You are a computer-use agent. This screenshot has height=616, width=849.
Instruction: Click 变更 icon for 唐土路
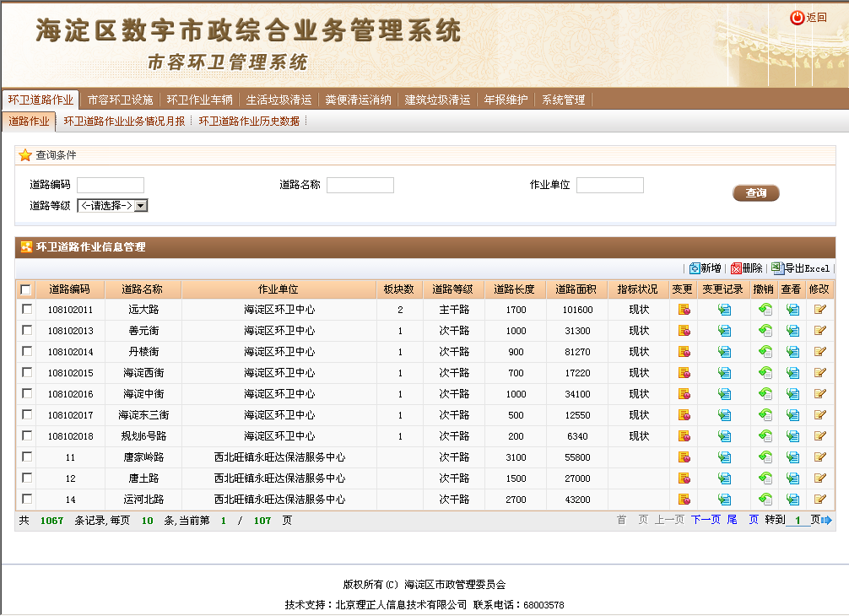pos(684,478)
